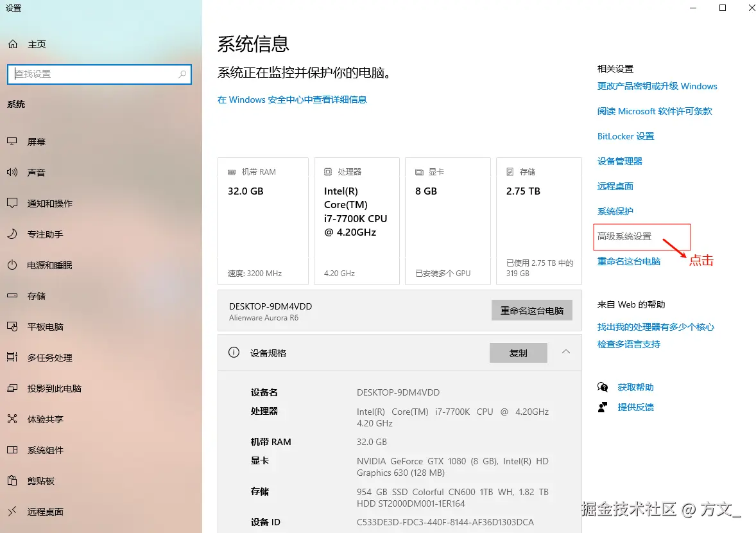Click the magnifier icon in search box
Viewport: 756px width, 533px height.
click(182, 74)
